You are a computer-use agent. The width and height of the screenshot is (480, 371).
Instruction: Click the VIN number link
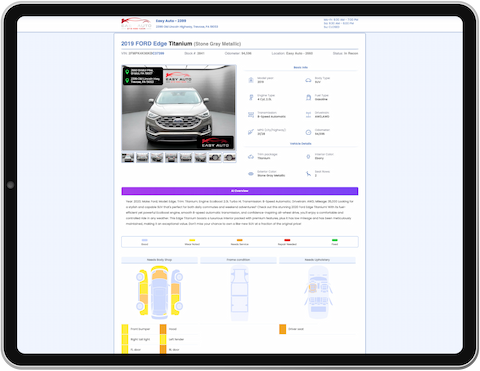click(146, 53)
